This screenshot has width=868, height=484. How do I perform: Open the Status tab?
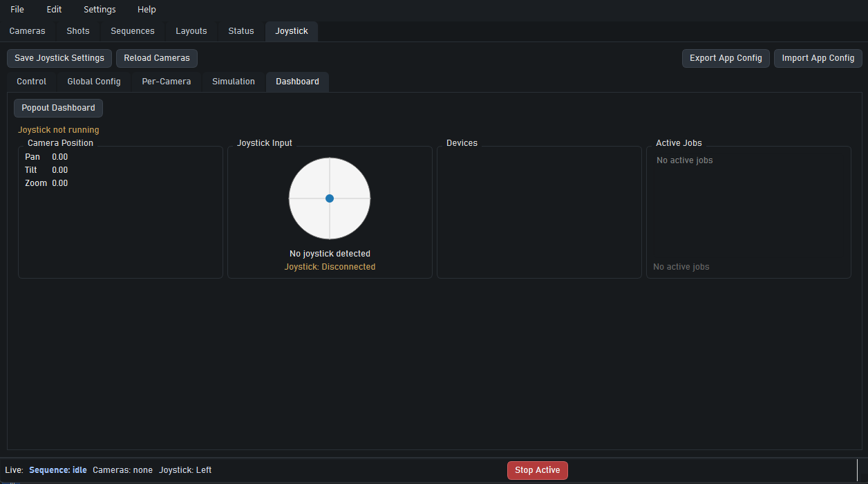pyautogui.click(x=240, y=31)
